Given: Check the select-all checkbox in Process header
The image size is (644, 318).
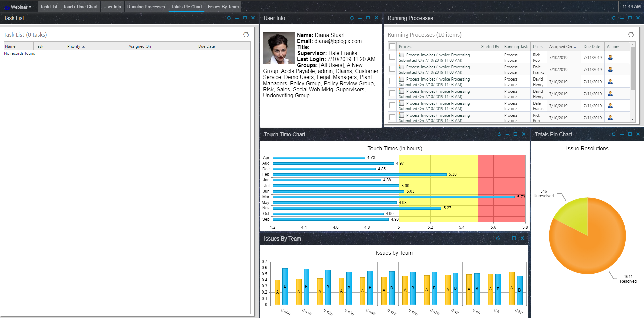Looking at the screenshot, I should pyautogui.click(x=392, y=46).
